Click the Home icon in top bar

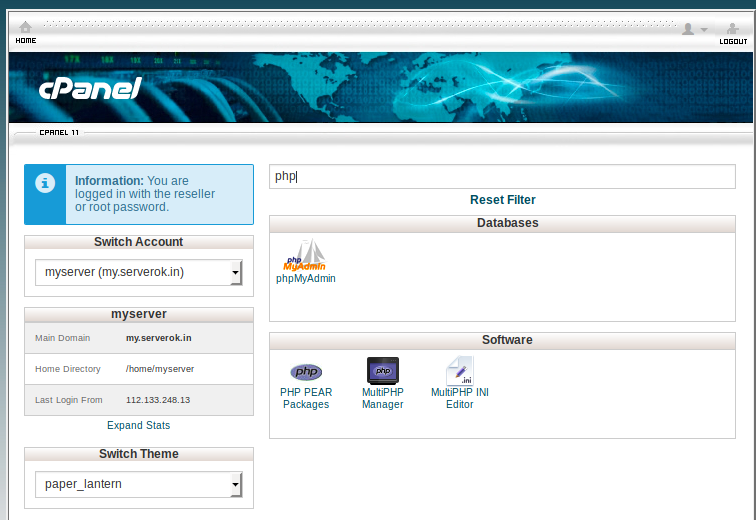pyautogui.click(x=25, y=28)
